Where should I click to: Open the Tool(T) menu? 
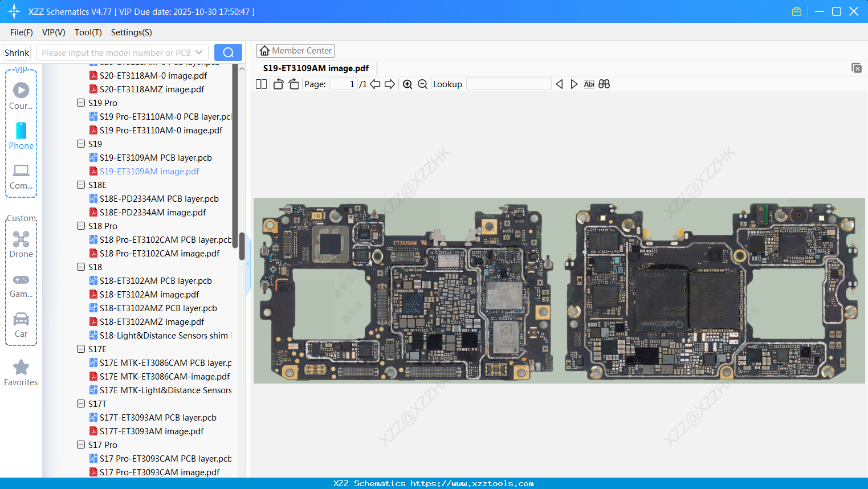pyautogui.click(x=88, y=32)
